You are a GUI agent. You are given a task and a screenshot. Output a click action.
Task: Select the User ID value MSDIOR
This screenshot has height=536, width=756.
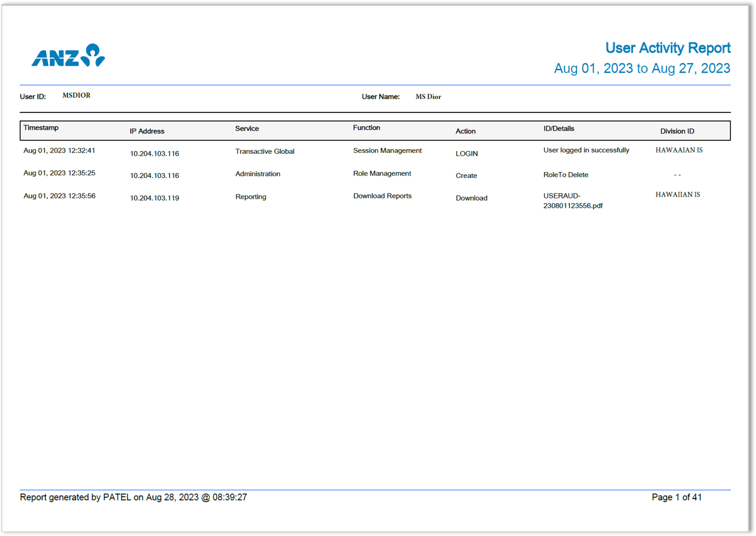76,95
